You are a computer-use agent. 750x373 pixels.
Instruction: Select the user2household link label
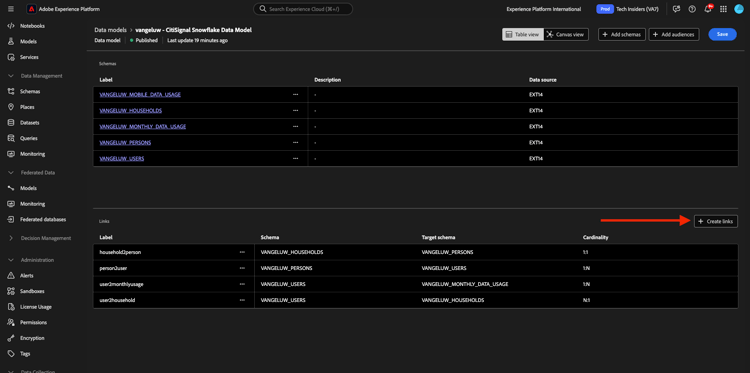point(117,300)
